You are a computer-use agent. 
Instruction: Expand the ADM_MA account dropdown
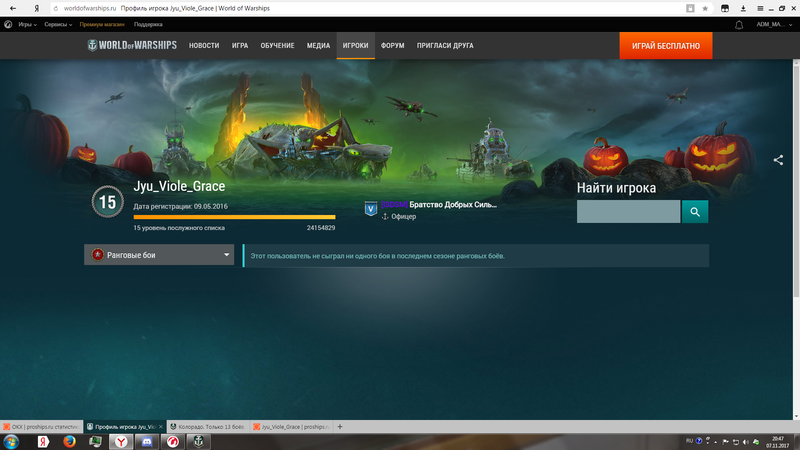[774, 24]
